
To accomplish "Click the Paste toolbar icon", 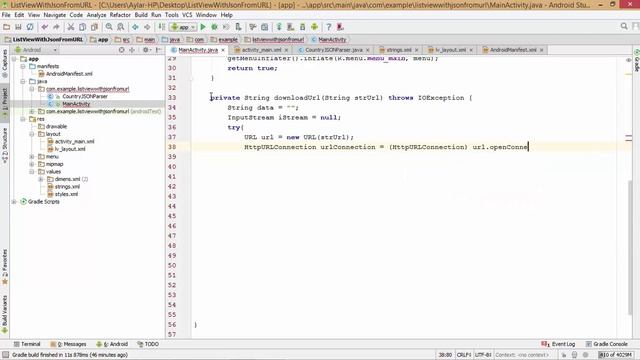I will tap(94, 27).
